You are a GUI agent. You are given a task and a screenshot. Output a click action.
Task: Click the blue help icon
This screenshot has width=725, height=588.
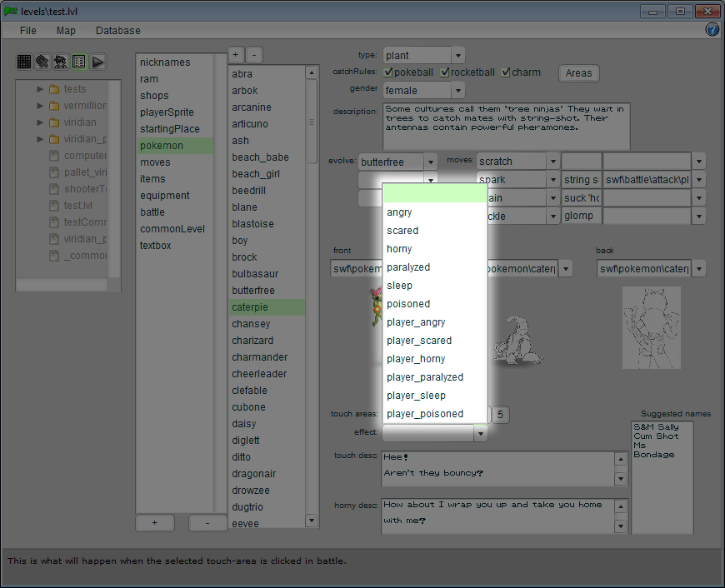coord(712,30)
